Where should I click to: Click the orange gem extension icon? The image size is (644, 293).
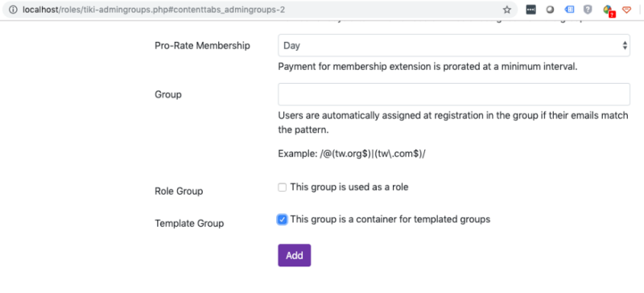click(x=626, y=10)
